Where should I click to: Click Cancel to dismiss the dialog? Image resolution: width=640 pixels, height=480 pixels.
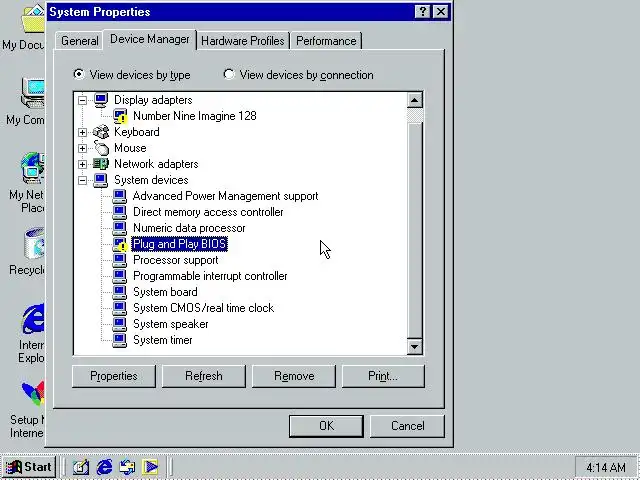[x=407, y=426]
